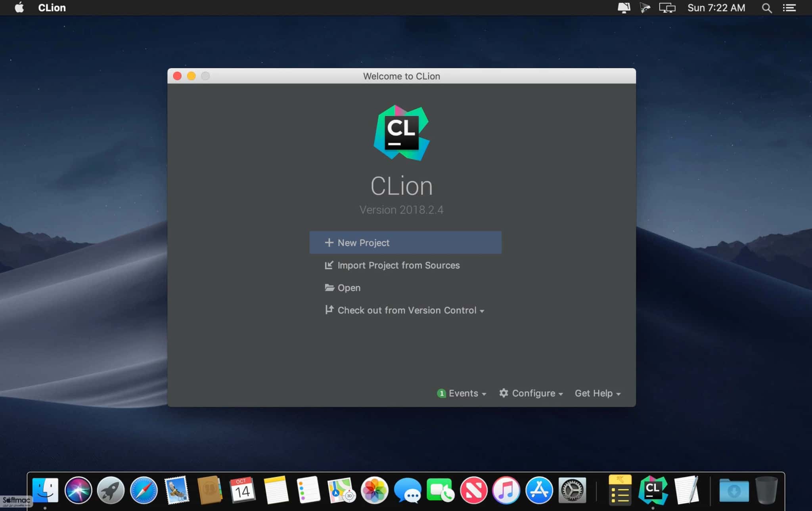Open Messages from the Dock
Screen dimensions: 812x511
click(x=408, y=490)
